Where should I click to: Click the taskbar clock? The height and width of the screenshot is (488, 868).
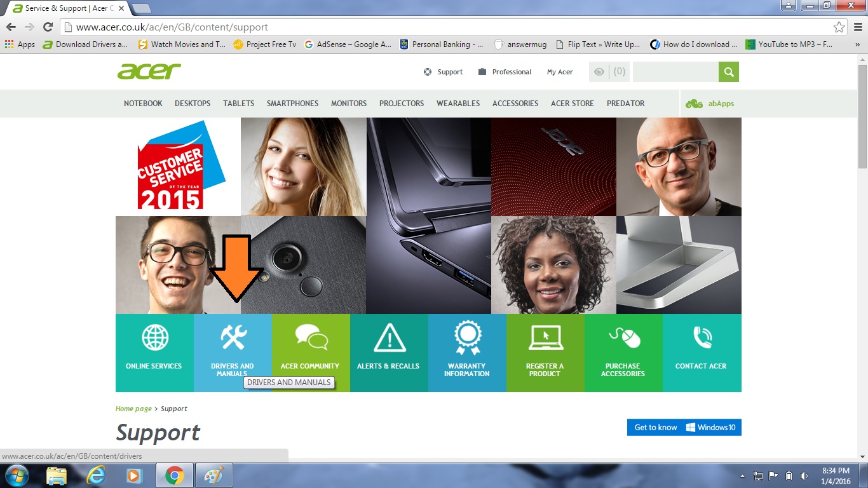(x=836, y=476)
